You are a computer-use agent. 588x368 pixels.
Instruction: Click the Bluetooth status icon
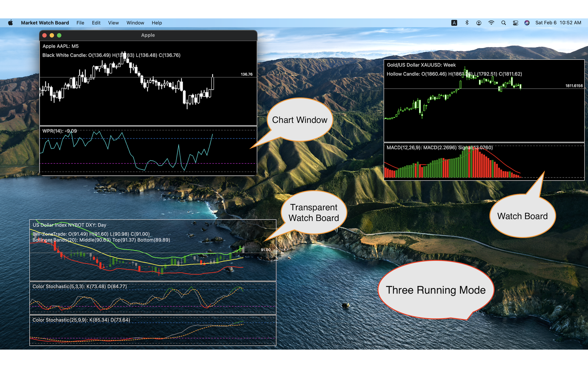[x=467, y=23]
